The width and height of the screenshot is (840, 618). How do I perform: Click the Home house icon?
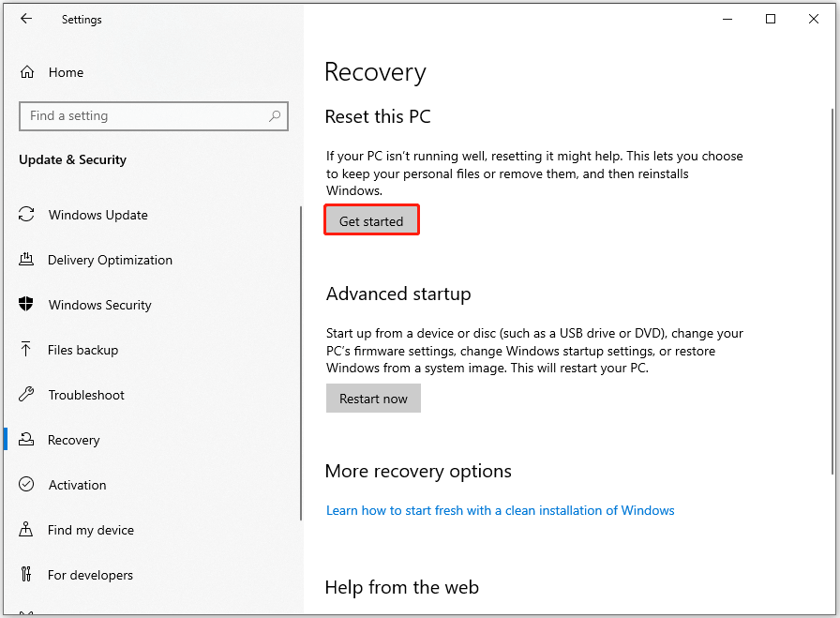(x=27, y=72)
